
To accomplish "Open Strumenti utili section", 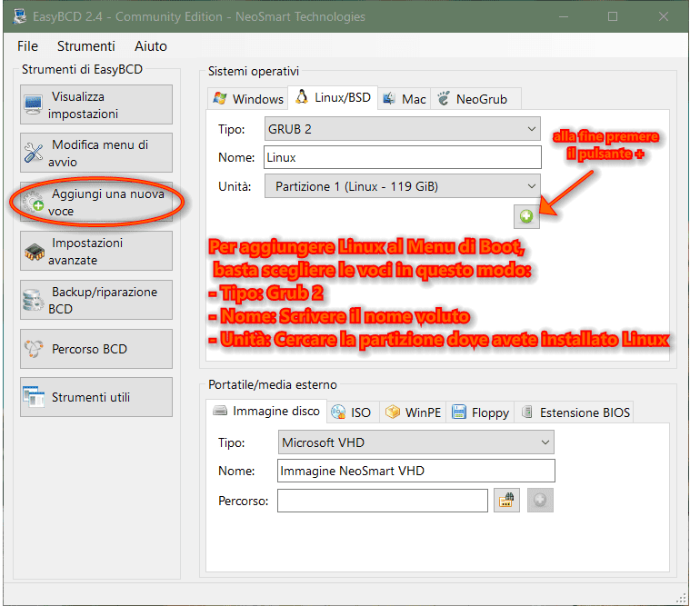I will [96, 397].
